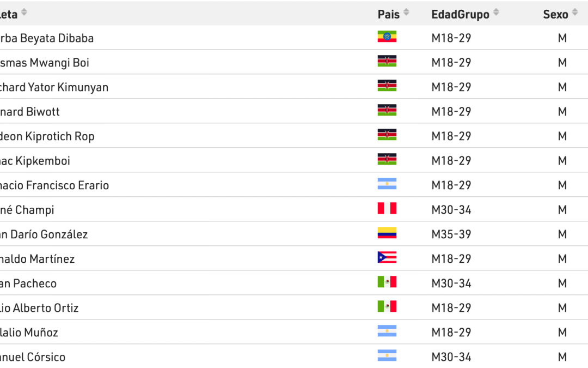This screenshot has height=368, width=588.
Task: Click Argentina flag in Muñoz row
Action: point(387,331)
